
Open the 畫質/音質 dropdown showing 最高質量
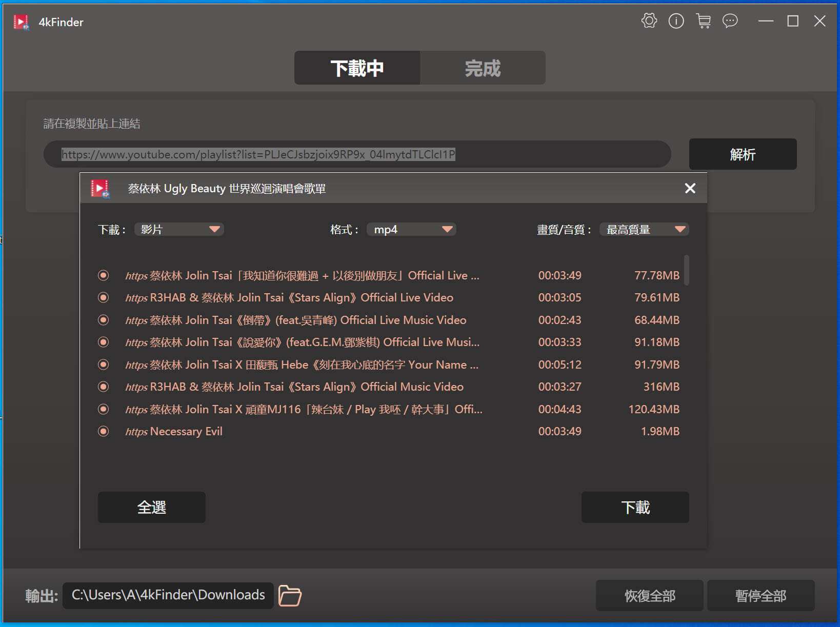pyautogui.click(x=644, y=229)
